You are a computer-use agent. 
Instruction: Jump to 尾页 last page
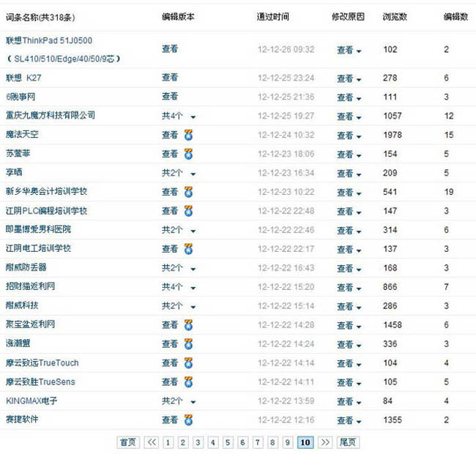click(x=349, y=442)
